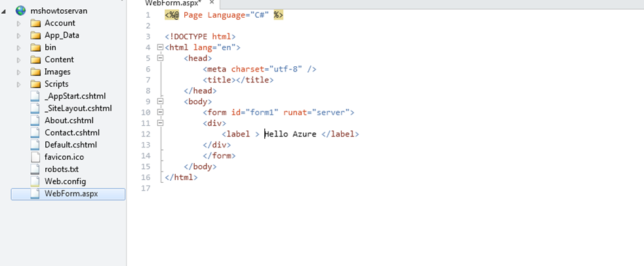Click the bin folder icon
Viewport: 644px width, 266px height.
point(35,47)
